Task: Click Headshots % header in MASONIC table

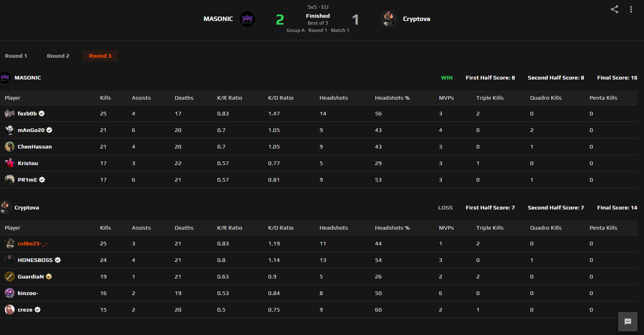Action: [392, 98]
